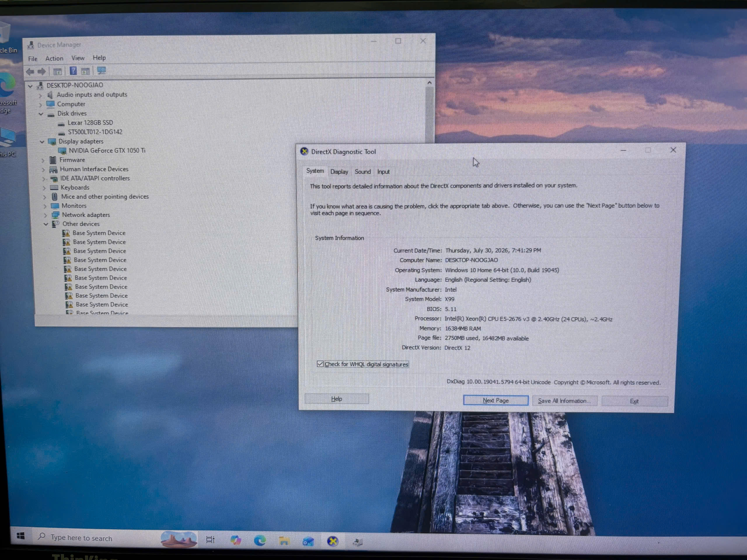Switch to the Input tab

(383, 171)
